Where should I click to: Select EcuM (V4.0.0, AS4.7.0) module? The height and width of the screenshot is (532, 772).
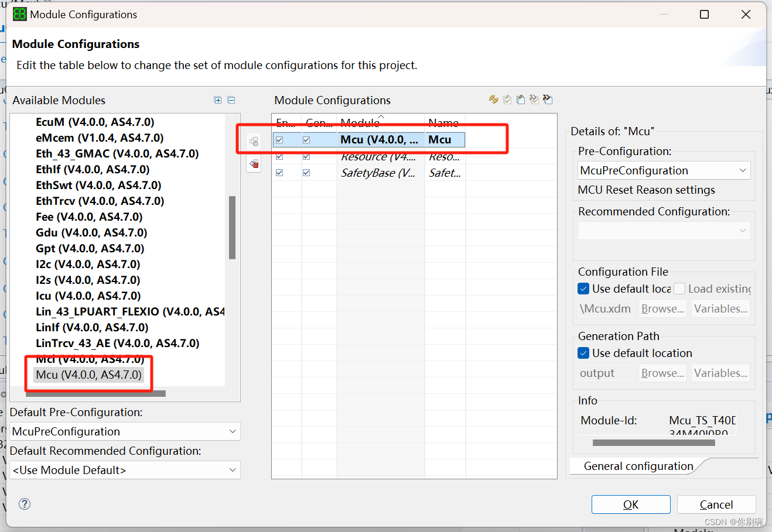tap(95, 122)
